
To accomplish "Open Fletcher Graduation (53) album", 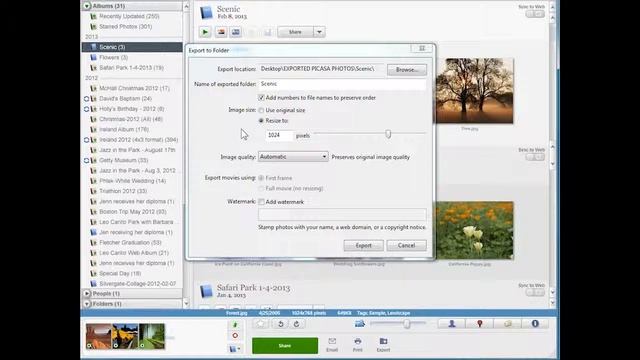I will coord(130,242).
